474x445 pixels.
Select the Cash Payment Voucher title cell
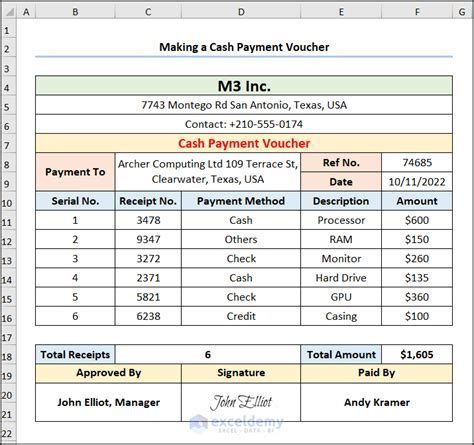click(x=244, y=143)
